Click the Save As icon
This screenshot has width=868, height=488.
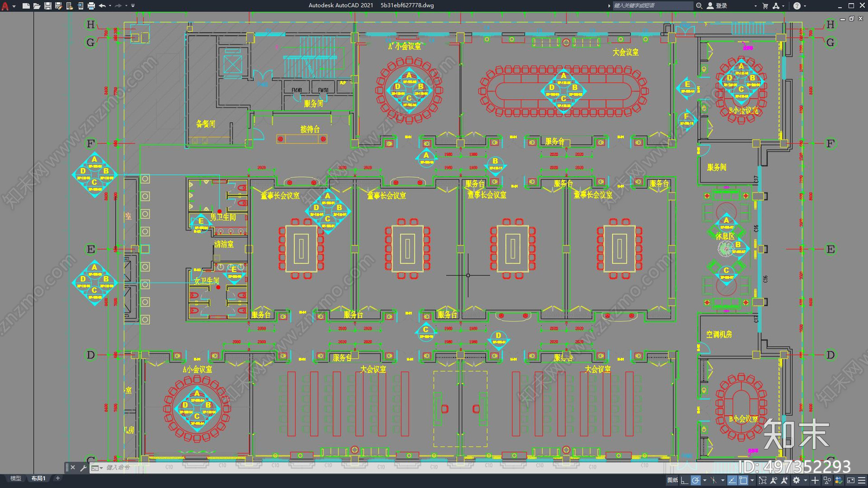click(58, 6)
